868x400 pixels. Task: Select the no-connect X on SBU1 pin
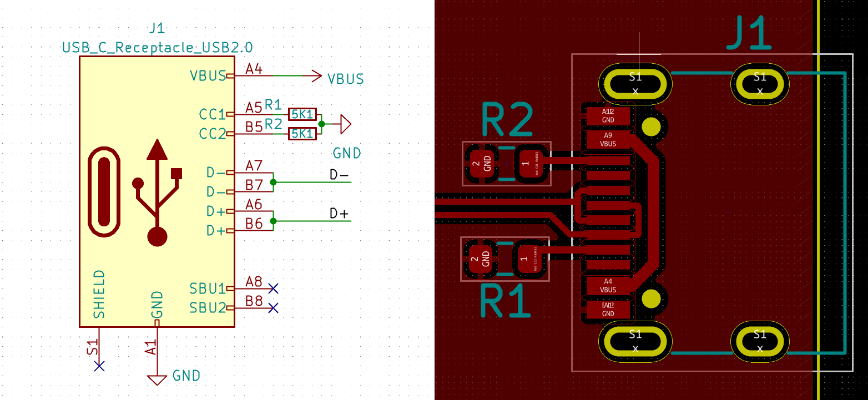[x=272, y=288]
